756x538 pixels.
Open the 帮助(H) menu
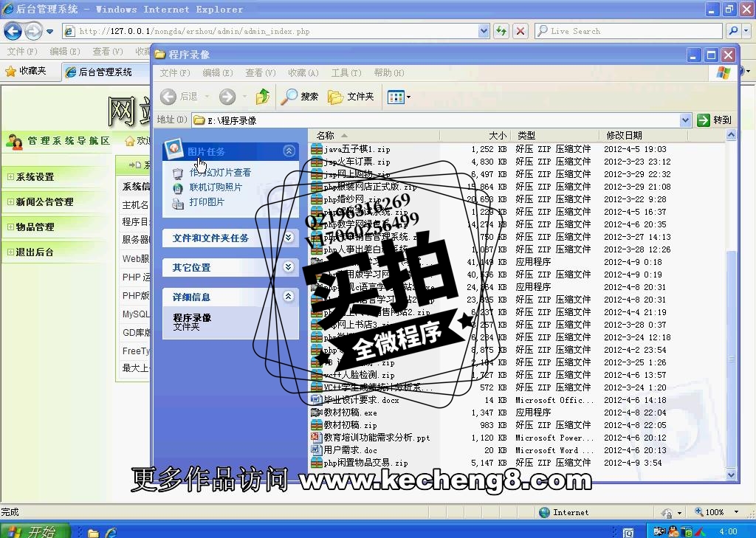[x=388, y=73]
